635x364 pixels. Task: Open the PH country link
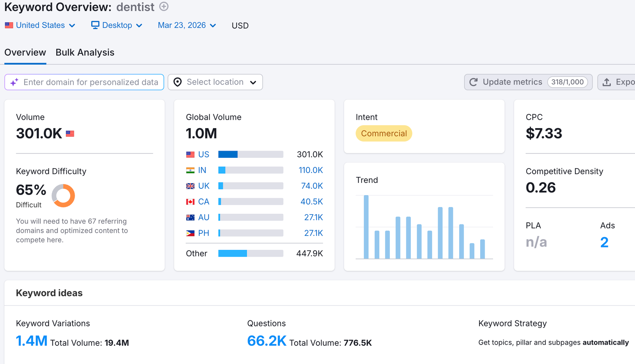click(x=204, y=233)
